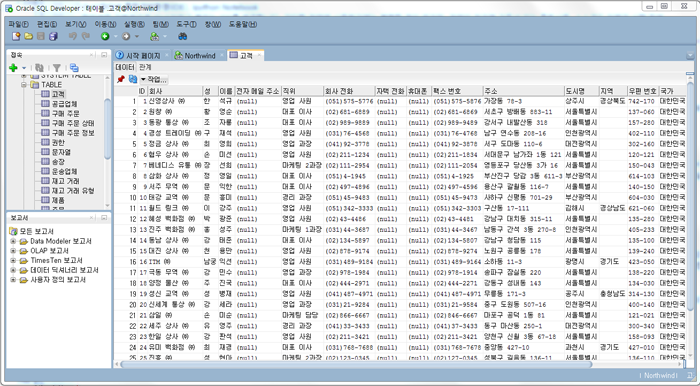The image size is (700, 386).
Task: Click the New file icon in toolbar
Action: (x=16, y=37)
